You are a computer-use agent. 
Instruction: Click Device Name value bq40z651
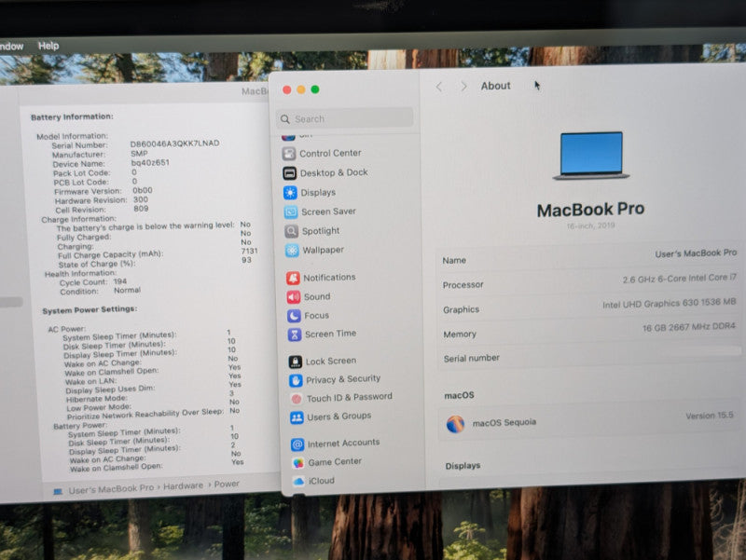(150, 162)
